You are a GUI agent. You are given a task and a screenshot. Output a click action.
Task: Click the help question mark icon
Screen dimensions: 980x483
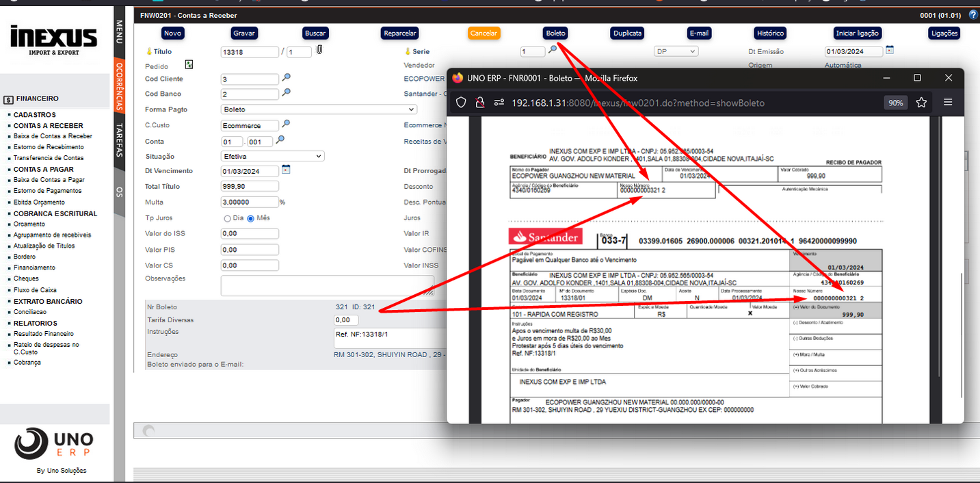click(x=973, y=14)
